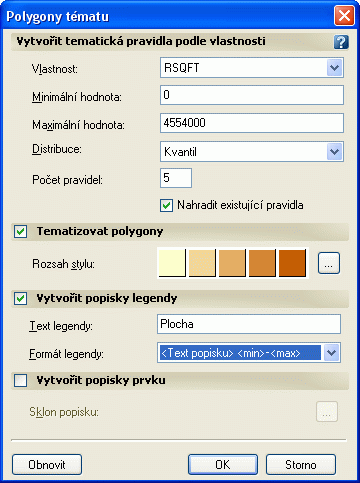Viewport: 360px width, 483px height.
Task: Disable Vytvořit popisky legendy checkbox
Action: 21,298
